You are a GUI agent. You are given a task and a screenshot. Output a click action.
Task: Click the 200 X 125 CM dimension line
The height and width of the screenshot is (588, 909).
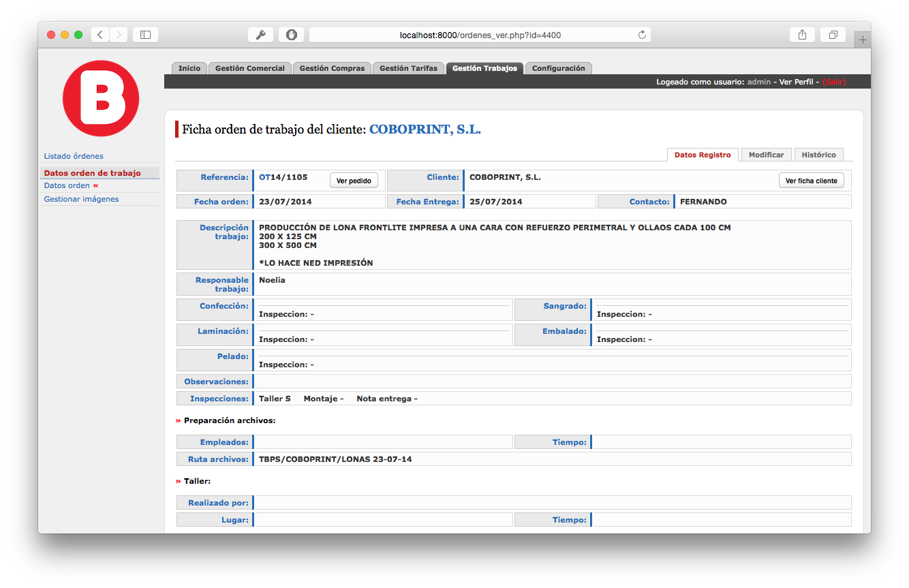(x=288, y=236)
